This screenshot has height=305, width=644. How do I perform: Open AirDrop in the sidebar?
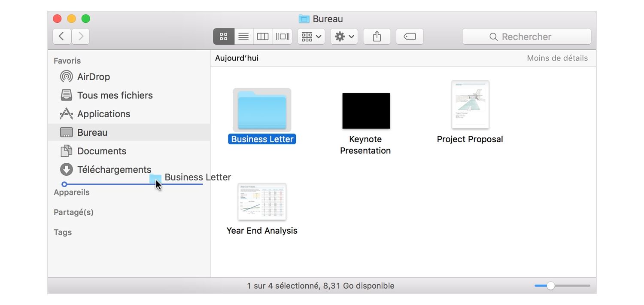93,76
